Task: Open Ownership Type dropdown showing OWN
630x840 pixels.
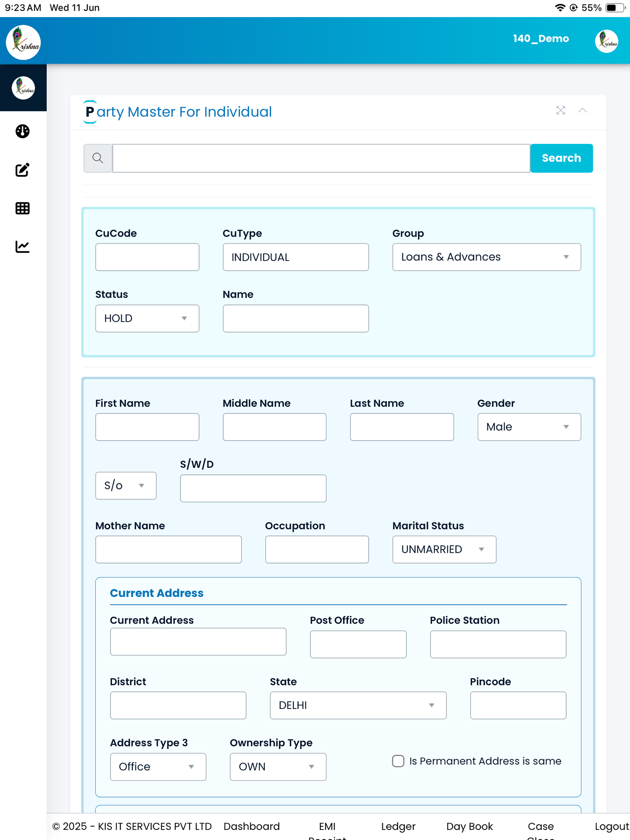Action: click(278, 767)
